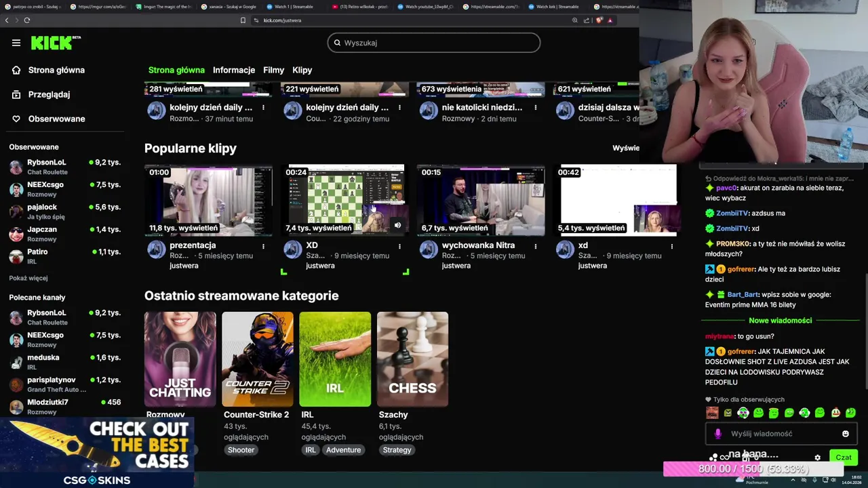Open the CSG Skins cases ad banner

tap(97, 452)
